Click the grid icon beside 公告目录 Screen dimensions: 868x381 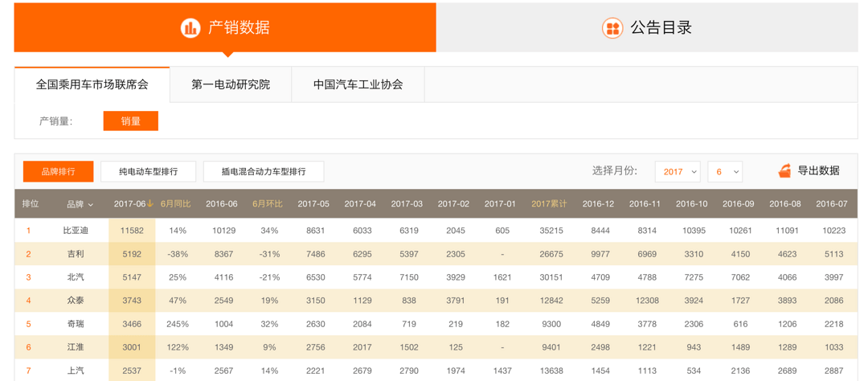click(612, 27)
